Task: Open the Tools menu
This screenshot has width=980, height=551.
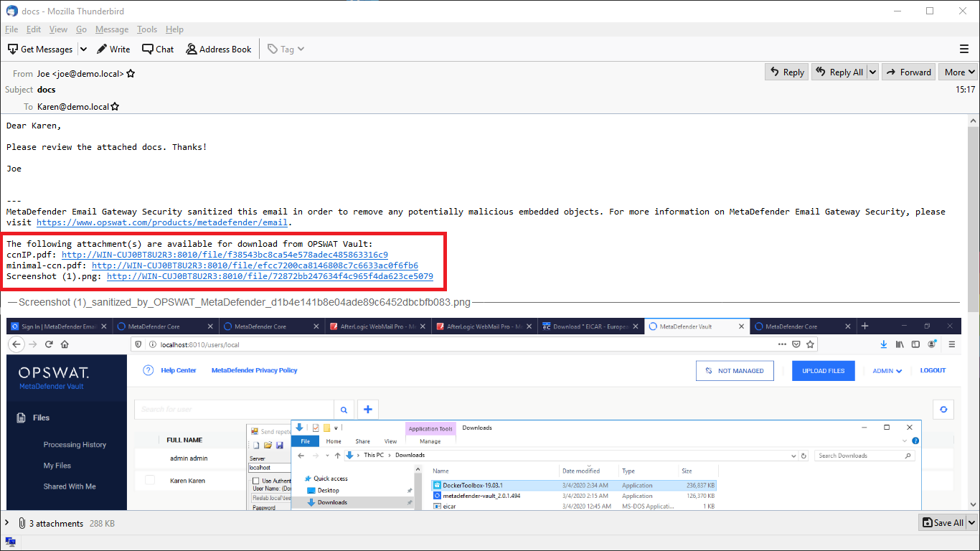Action: point(147,29)
